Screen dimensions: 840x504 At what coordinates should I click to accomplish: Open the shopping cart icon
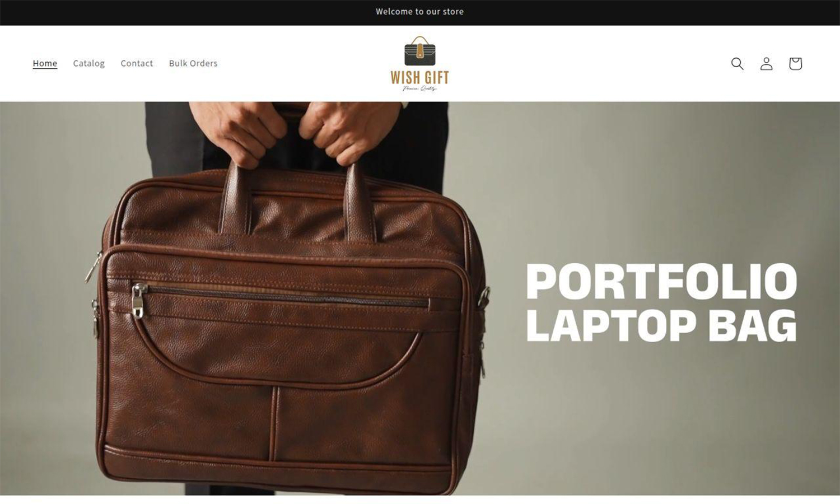point(795,64)
